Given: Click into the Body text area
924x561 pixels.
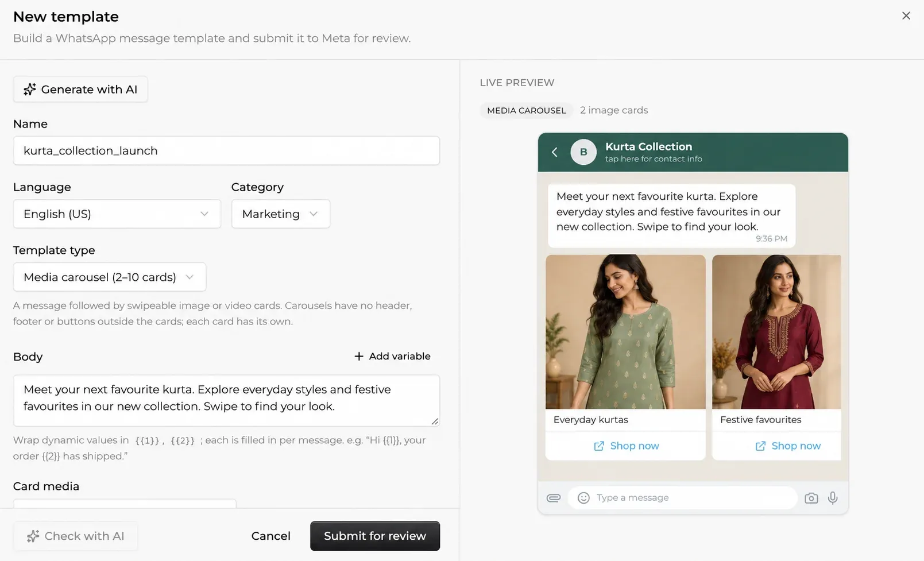Looking at the screenshot, I should coord(226,400).
